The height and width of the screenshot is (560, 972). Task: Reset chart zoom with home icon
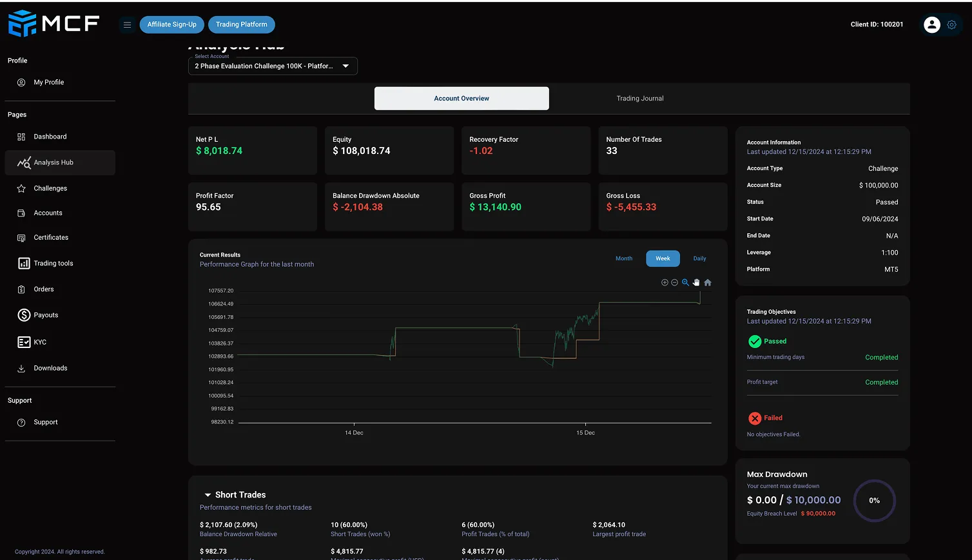[708, 282]
